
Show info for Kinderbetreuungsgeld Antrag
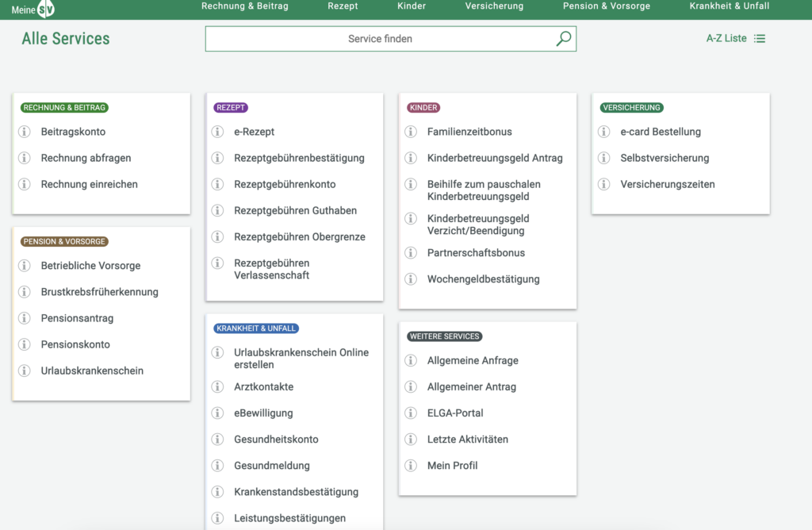point(411,158)
